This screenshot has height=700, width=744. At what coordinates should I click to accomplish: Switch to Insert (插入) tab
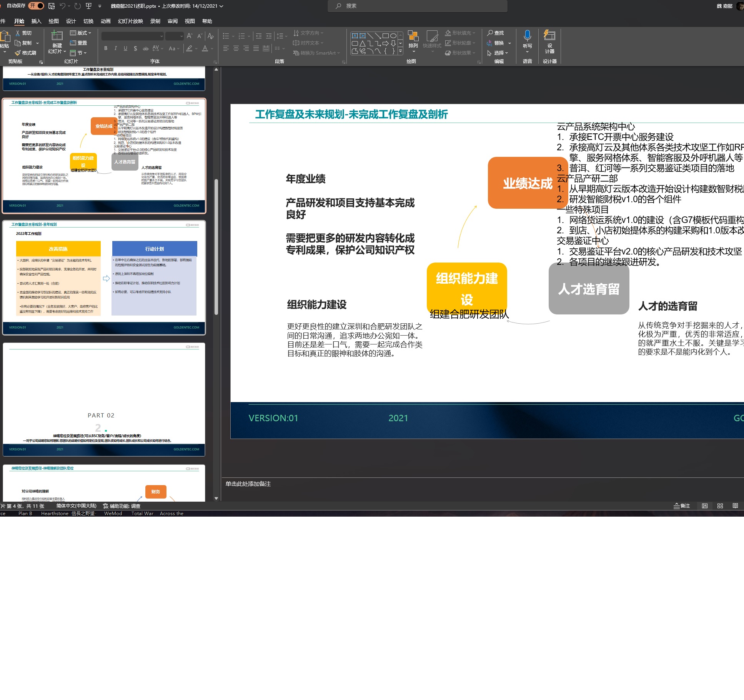point(36,21)
